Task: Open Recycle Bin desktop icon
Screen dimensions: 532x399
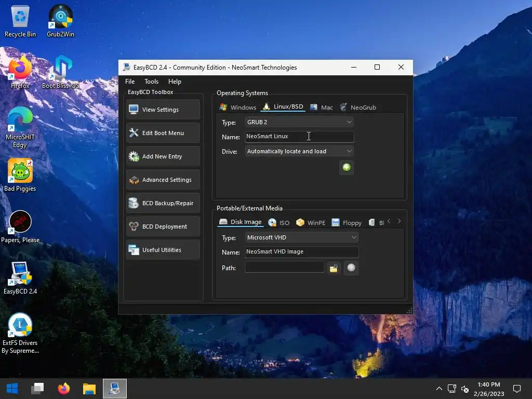Action: tap(20, 21)
